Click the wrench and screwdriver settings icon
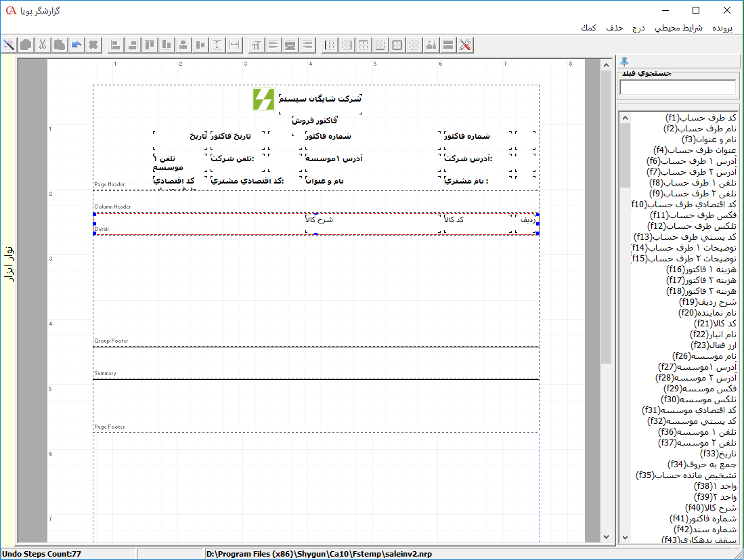The image size is (744, 560). point(465,45)
